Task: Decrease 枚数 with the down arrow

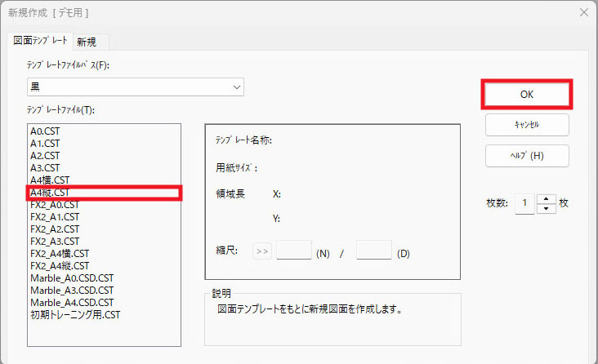Action: (547, 208)
